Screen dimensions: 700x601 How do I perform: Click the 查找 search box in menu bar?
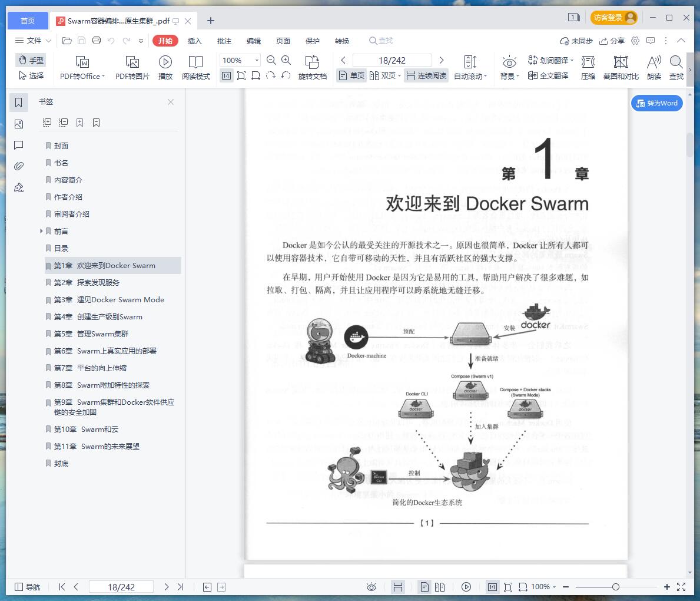pyautogui.click(x=381, y=41)
